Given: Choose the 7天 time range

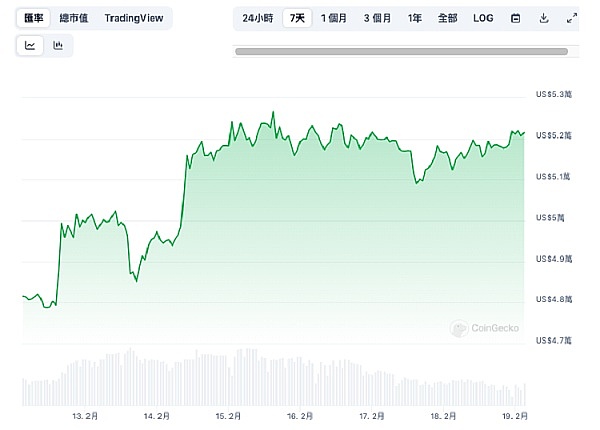Looking at the screenshot, I should click(x=297, y=18).
